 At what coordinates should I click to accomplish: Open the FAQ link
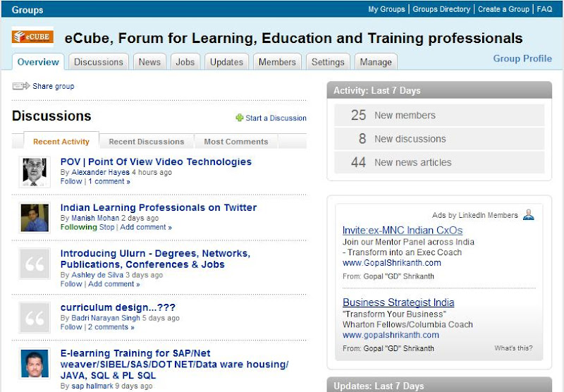(x=544, y=9)
